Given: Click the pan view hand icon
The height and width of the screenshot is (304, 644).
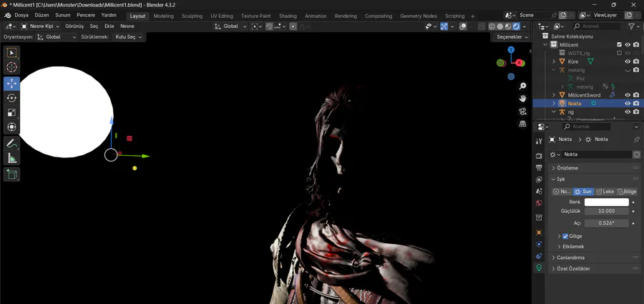Looking at the screenshot, I should tap(522, 99).
